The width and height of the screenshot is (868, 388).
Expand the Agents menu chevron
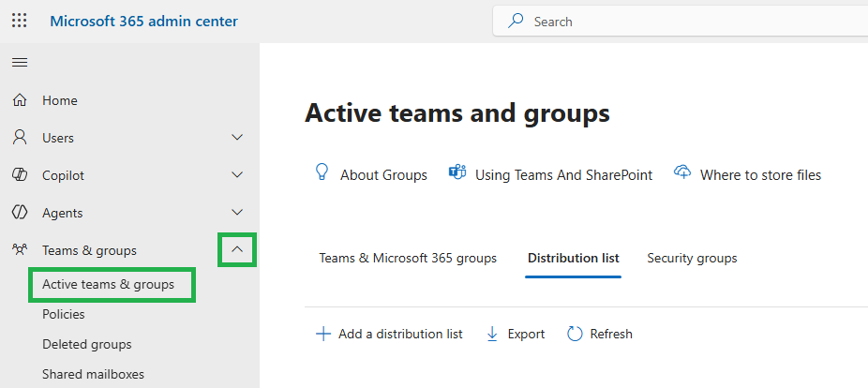click(x=237, y=213)
